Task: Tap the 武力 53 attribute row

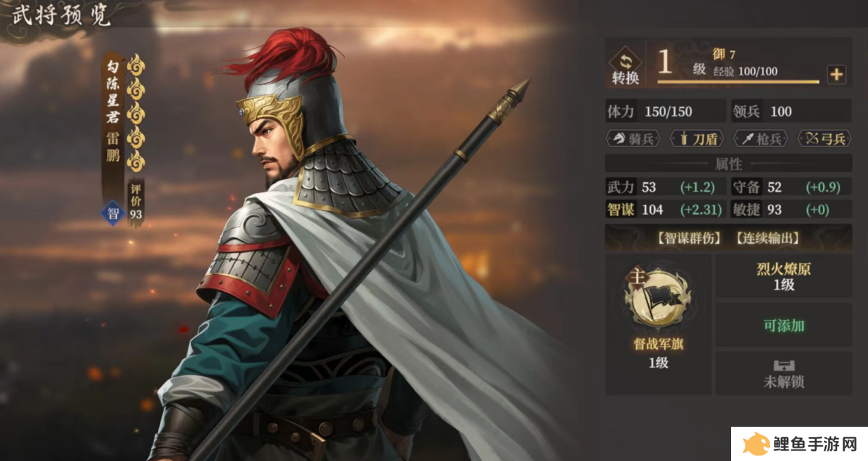Action: click(x=666, y=187)
